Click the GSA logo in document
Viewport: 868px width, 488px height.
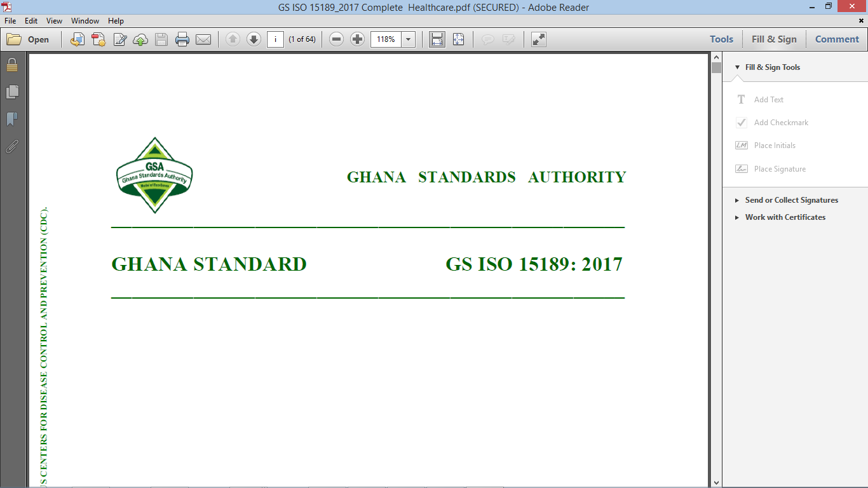tap(154, 175)
